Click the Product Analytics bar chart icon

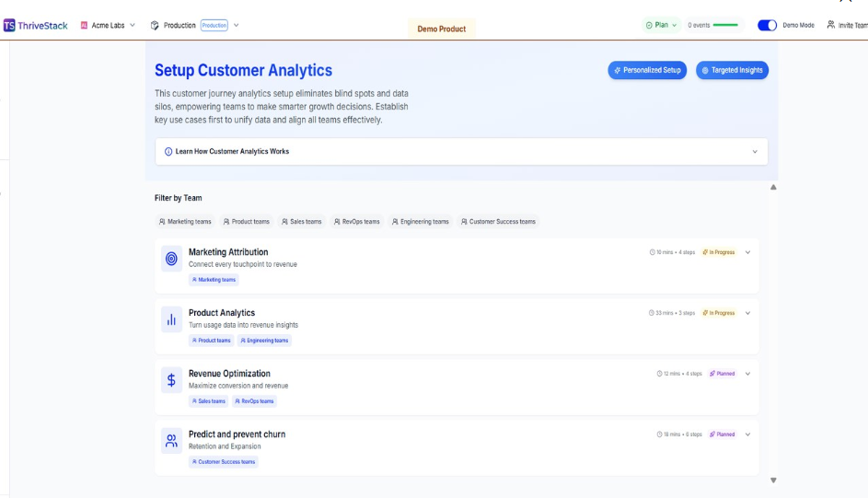[x=171, y=319]
